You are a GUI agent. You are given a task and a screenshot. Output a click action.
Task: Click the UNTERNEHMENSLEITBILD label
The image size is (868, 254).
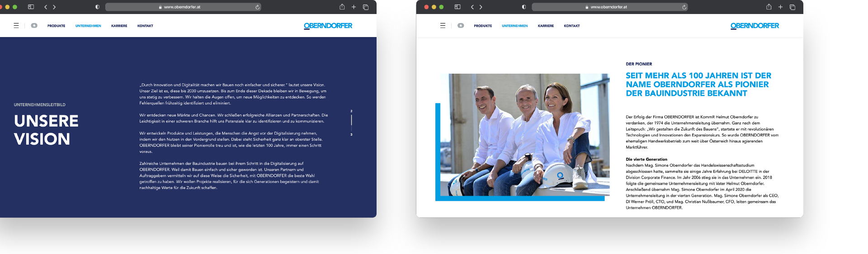point(40,105)
